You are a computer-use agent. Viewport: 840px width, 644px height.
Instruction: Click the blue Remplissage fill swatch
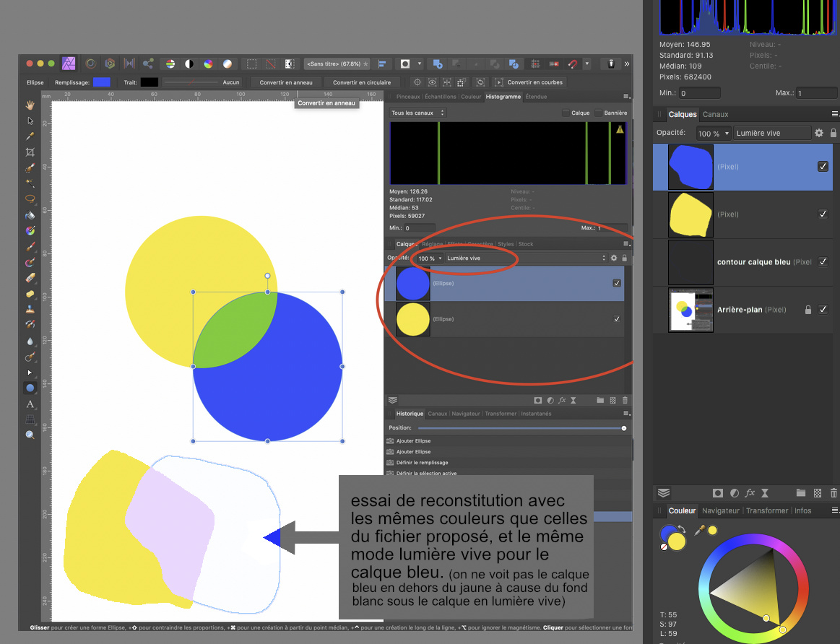(x=101, y=82)
